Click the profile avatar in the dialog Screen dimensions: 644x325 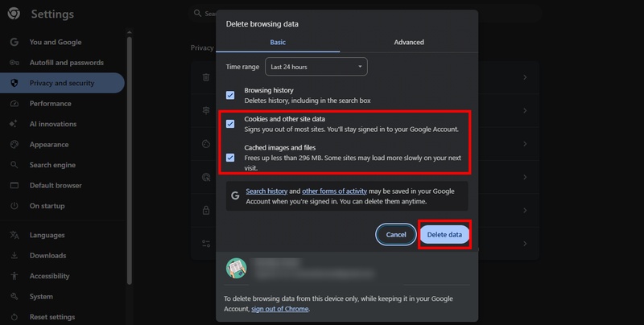click(x=236, y=269)
